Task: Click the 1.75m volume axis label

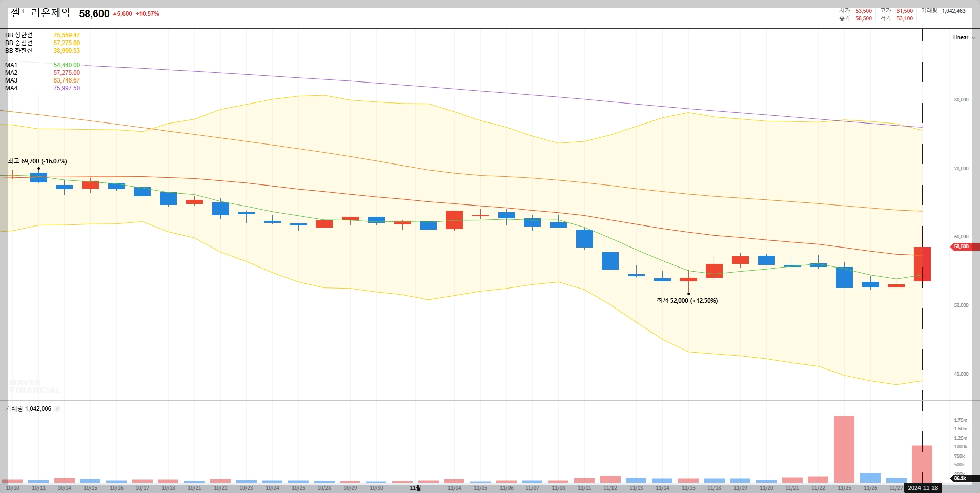Action: [961, 420]
